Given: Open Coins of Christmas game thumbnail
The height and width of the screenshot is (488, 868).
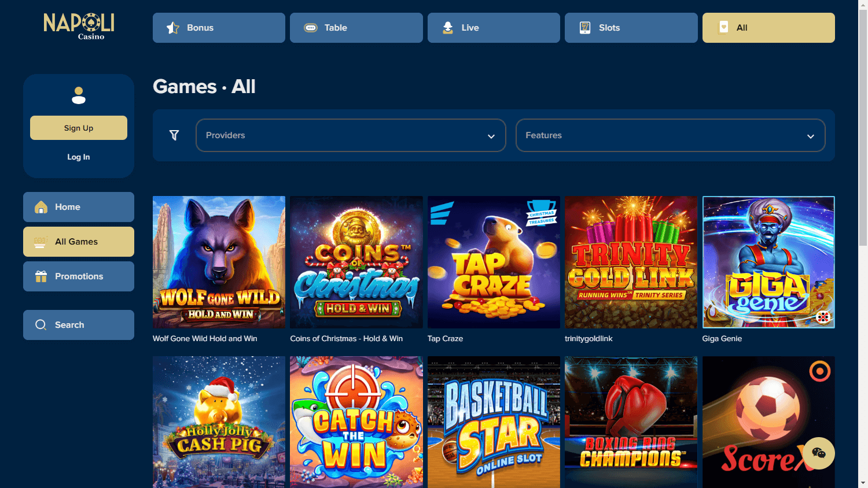Looking at the screenshot, I should click(356, 262).
